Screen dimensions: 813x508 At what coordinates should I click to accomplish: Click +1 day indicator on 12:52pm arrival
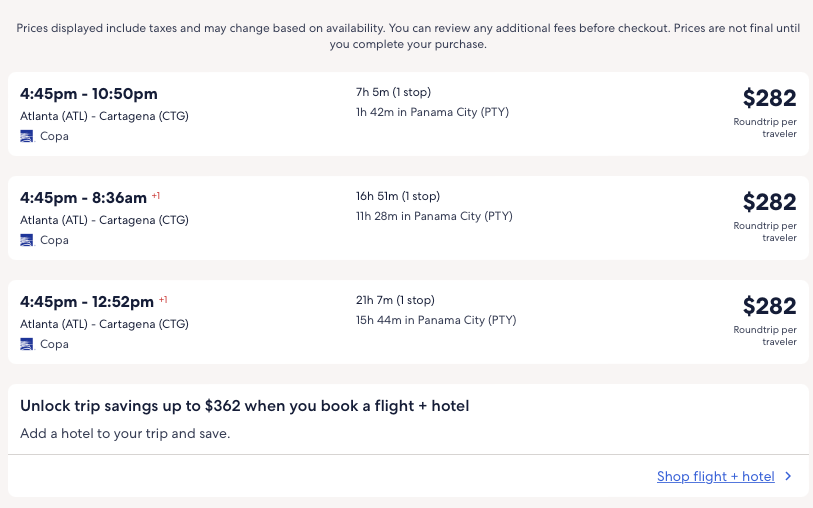point(163,300)
